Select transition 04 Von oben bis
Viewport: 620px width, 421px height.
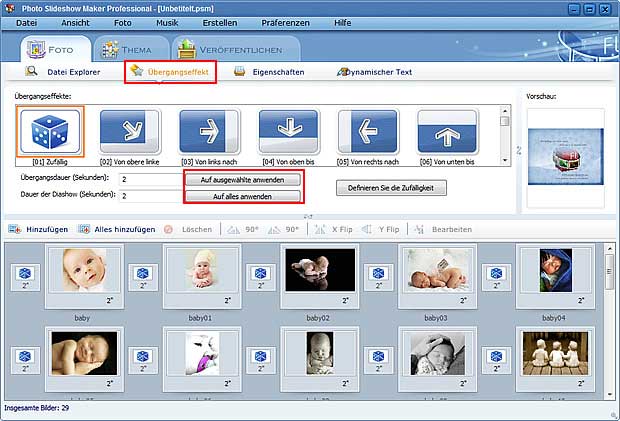[x=289, y=132]
